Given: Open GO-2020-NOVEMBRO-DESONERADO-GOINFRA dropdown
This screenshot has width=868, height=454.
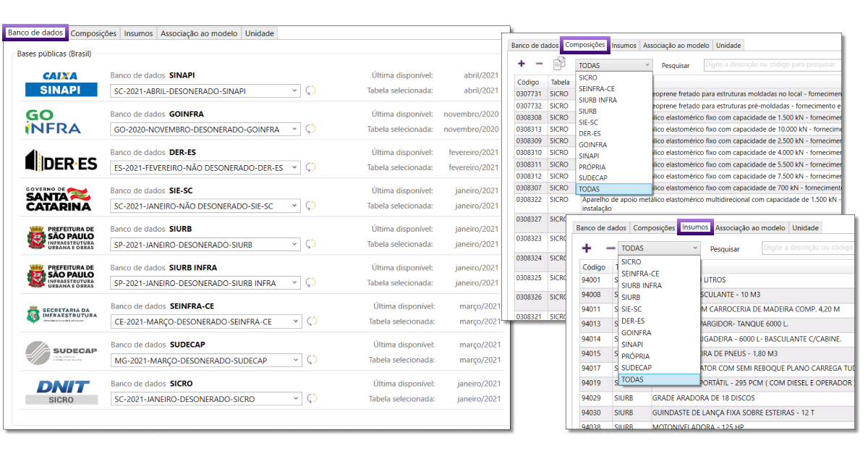Looking at the screenshot, I should [205, 129].
